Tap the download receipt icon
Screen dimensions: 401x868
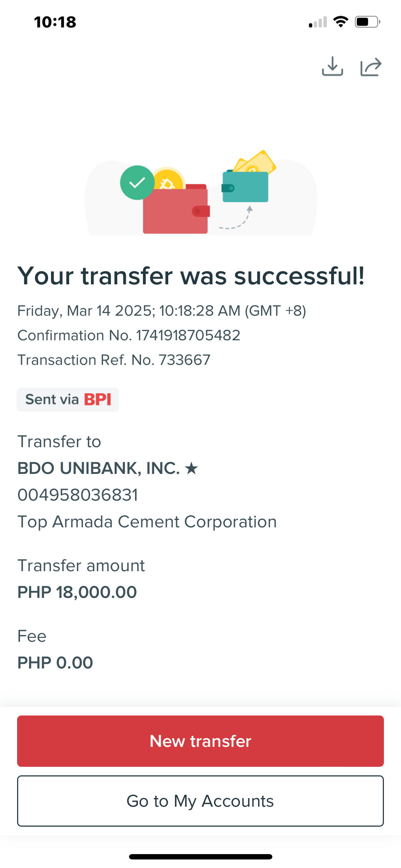tap(332, 67)
